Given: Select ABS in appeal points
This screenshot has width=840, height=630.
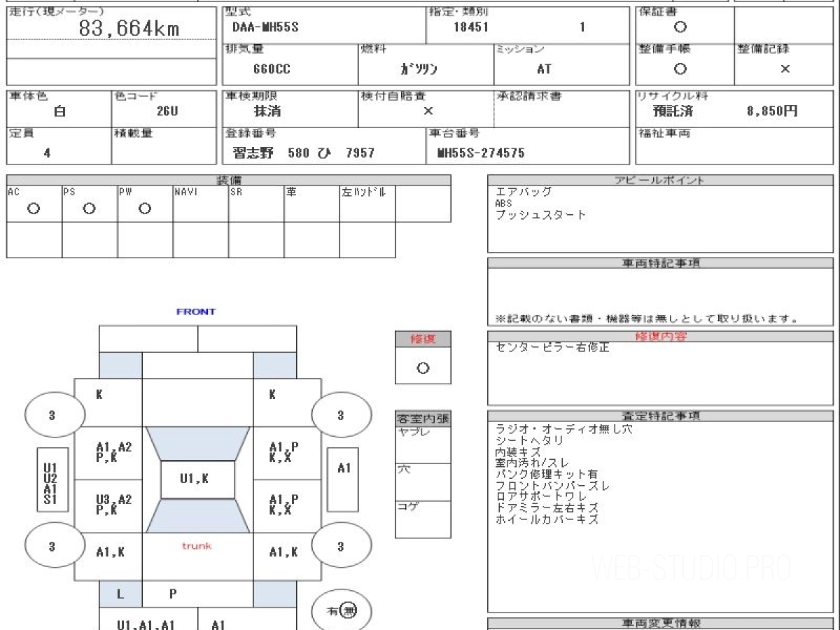Looking at the screenshot, I should pyautogui.click(x=504, y=203).
